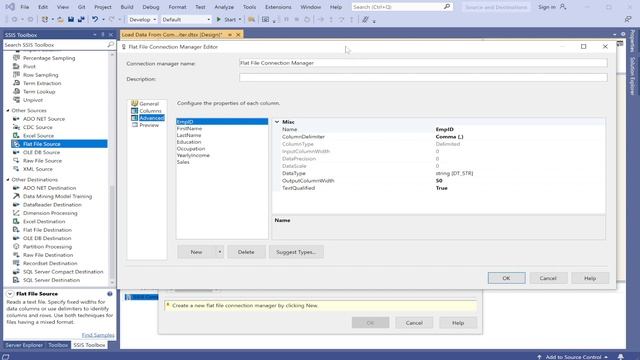The width and height of the screenshot is (640, 360).
Task: Choose the Excel Destination icon
Action: [x=16, y=221]
